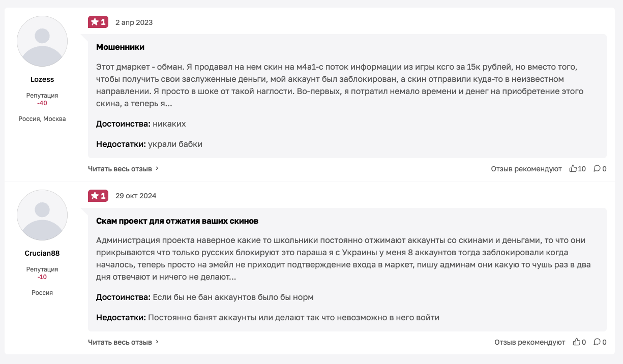Click the date '2 апр 2023'

tap(134, 22)
